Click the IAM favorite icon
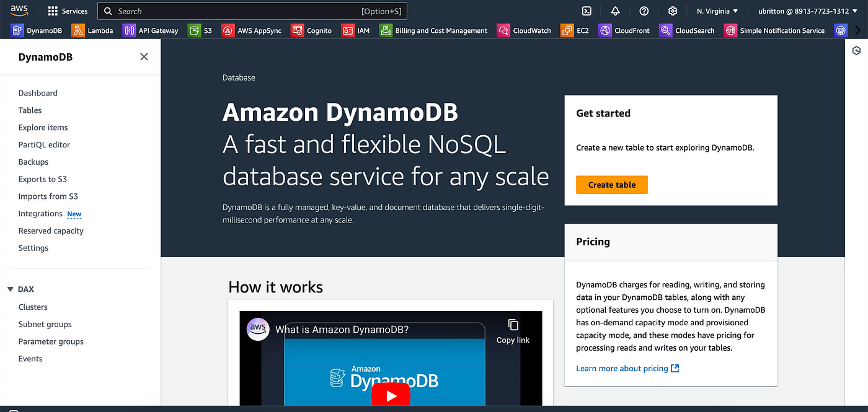 click(x=347, y=30)
